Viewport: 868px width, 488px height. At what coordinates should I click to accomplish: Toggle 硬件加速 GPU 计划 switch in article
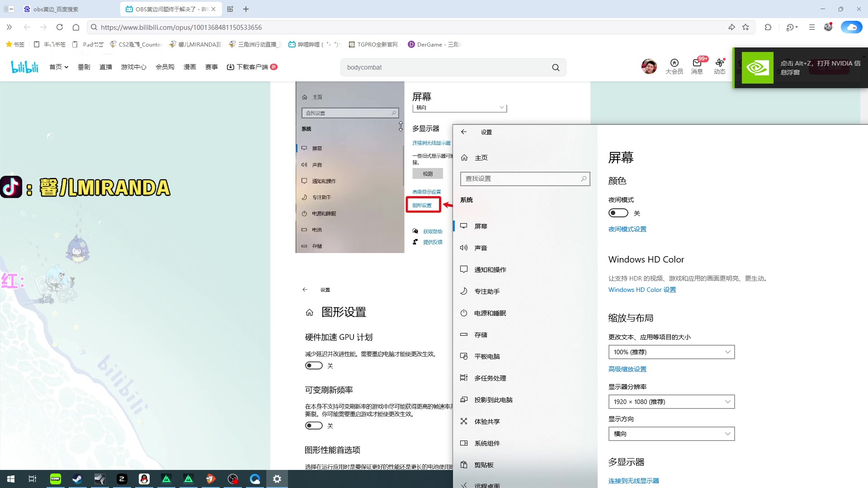314,366
